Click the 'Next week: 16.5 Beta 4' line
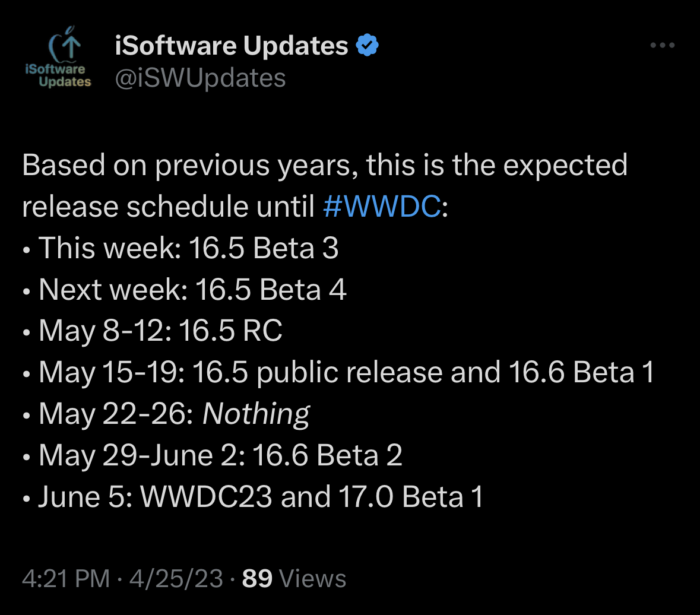The image size is (700, 615). click(192, 289)
